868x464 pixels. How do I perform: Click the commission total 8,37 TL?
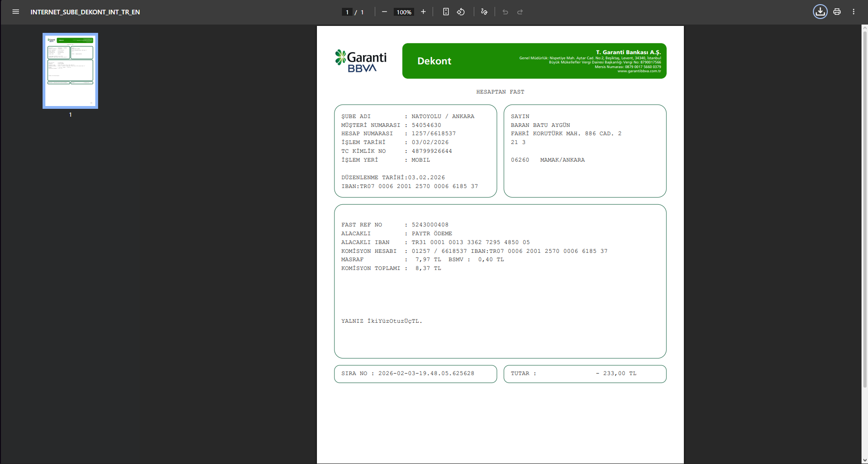click(428, 268)
